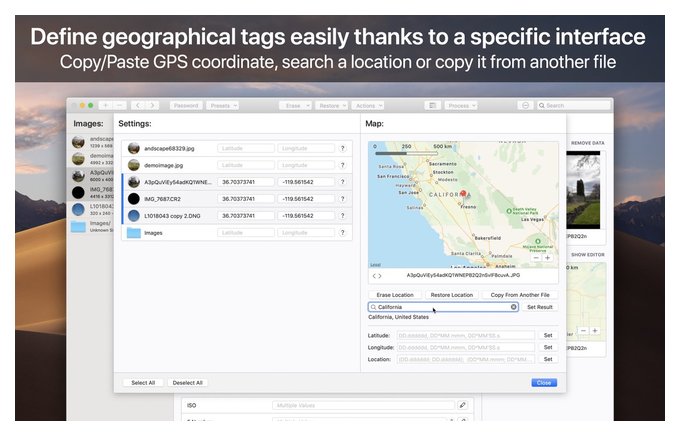Select 'California, United States' search result
Image resolution: width=680 pixels, height=436 pixels.
(x=398, y=317)
